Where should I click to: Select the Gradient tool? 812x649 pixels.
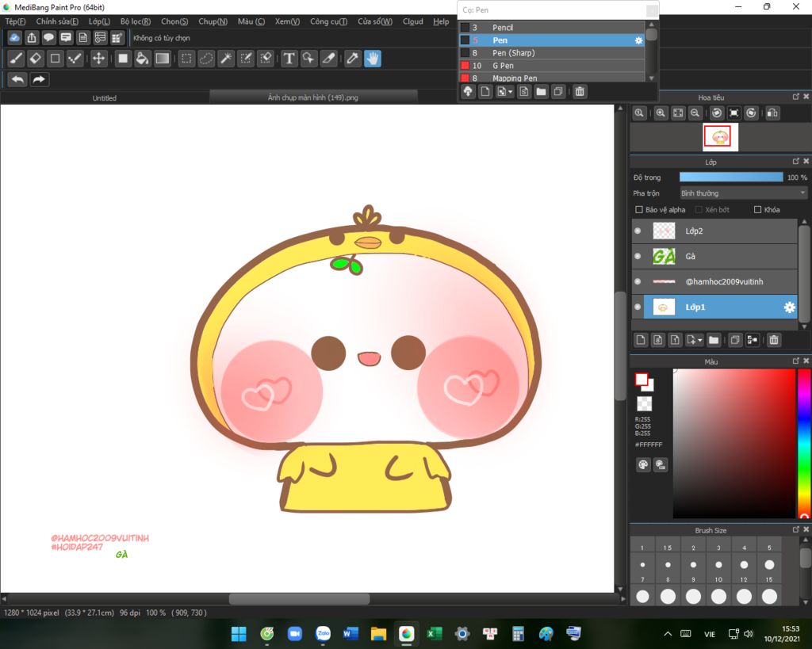click(x=163, y=59)
